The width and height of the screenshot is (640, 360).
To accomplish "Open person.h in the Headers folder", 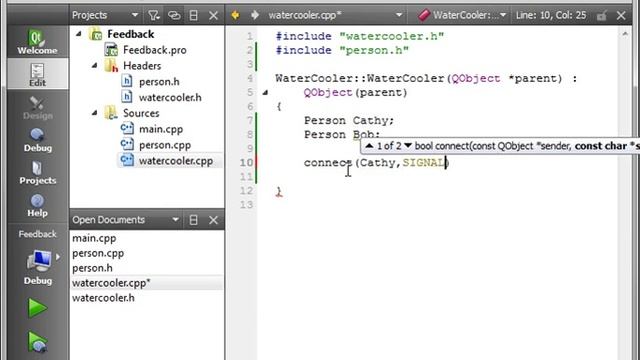I will point(159,82).
